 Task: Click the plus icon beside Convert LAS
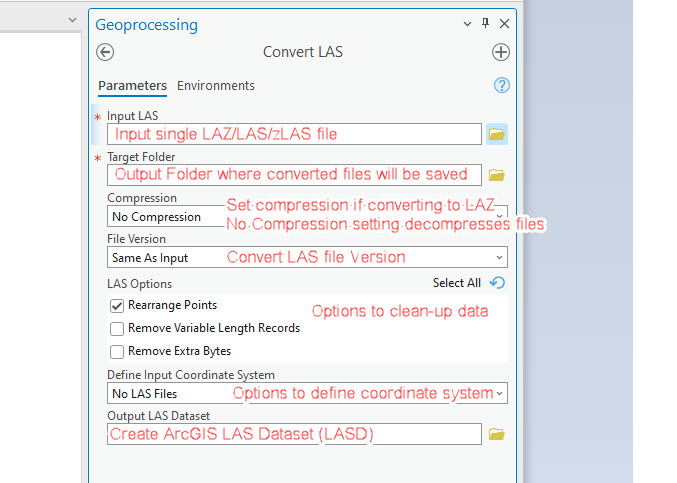[501, 52]
